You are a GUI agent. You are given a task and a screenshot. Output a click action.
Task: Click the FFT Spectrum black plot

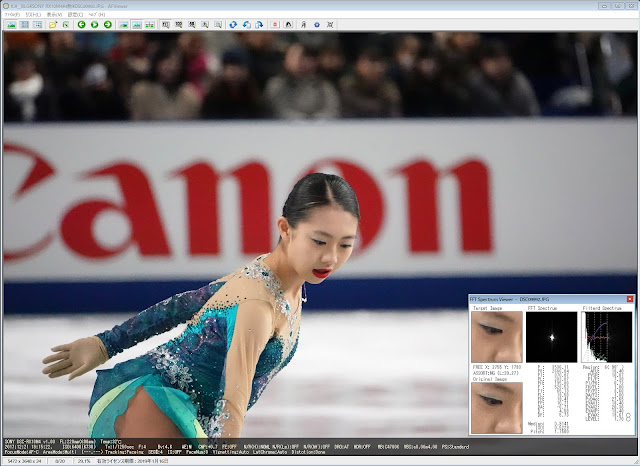point(551,337)
